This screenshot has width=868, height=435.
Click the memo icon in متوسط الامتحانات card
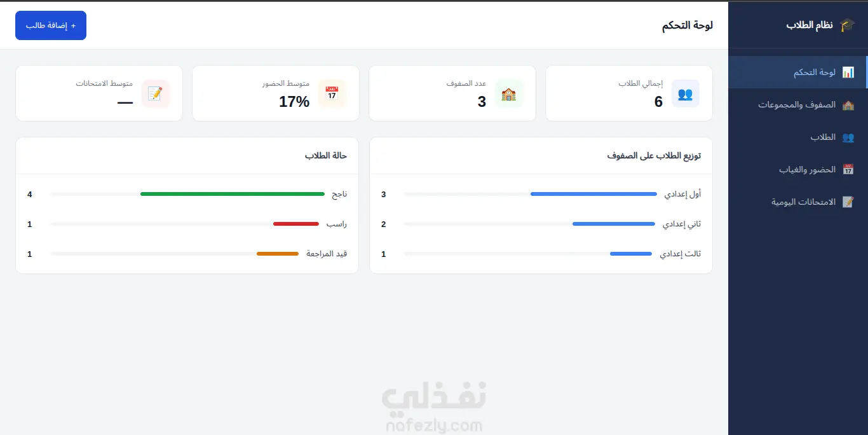[x=155, y=93]
